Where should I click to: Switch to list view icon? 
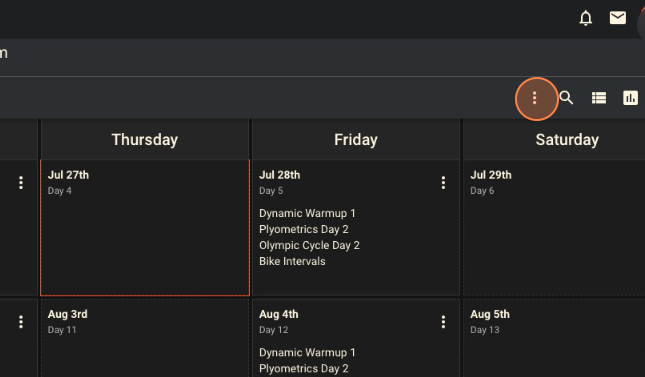[599, 98]
